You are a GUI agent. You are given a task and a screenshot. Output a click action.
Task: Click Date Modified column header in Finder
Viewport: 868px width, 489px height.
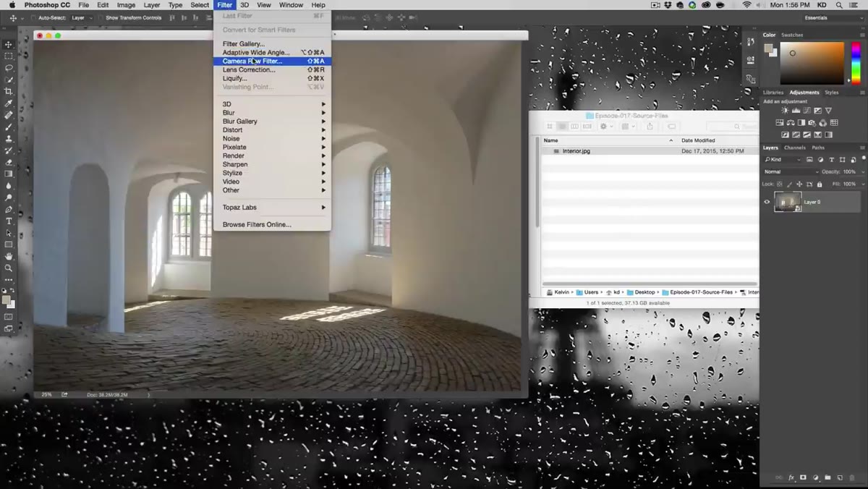pyautogui.click(x=719, y=140)
